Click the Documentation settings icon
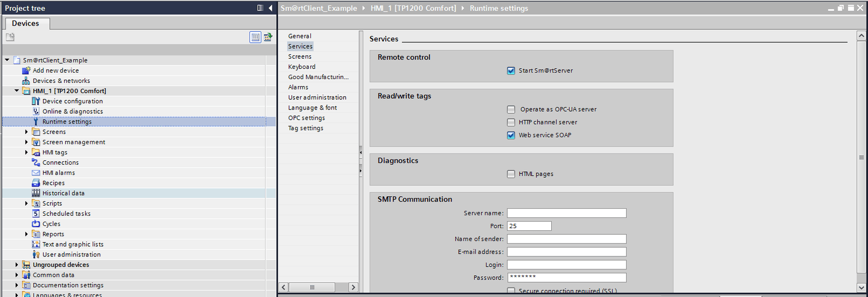Image resolution: width=868 pixels, height=297 pixels. (x=26, y=285)
